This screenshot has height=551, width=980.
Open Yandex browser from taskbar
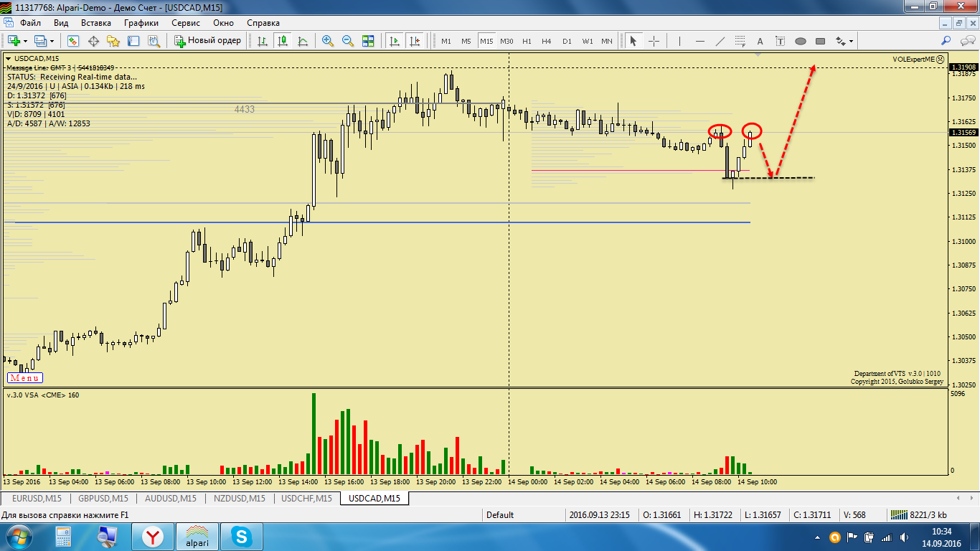[152, 537]
